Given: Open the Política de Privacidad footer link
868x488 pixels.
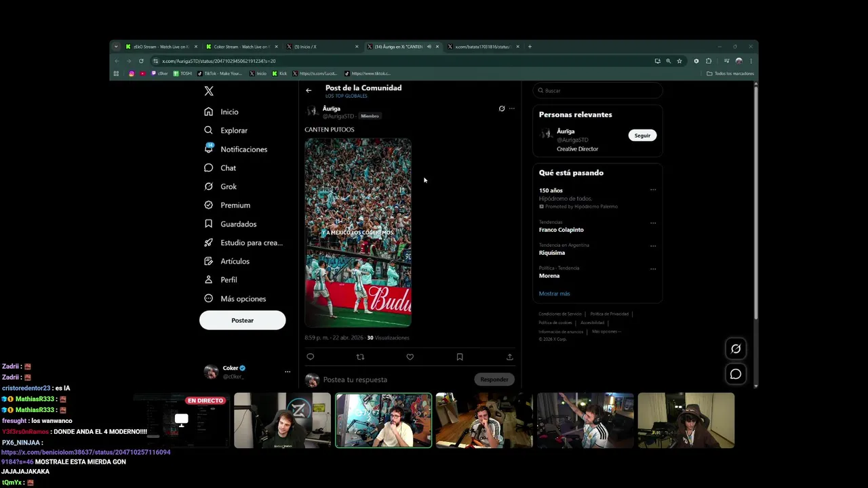Looking at the screenshot, I should (610, 314).
